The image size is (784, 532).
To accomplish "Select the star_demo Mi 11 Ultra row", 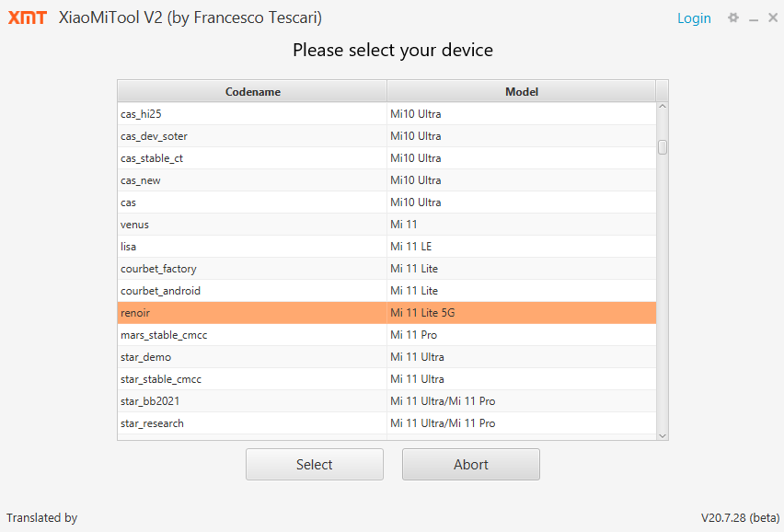I will (386, 357).
